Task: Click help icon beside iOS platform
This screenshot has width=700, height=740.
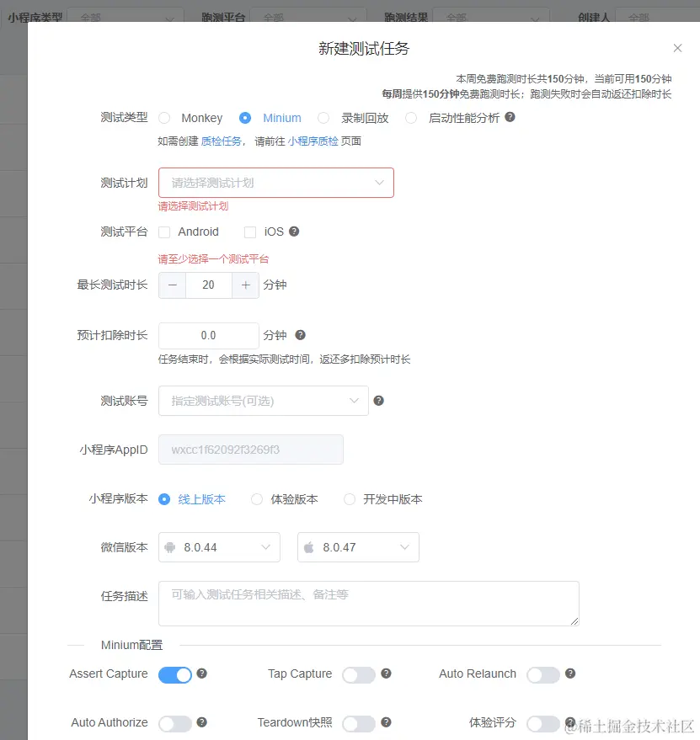Action: 294,232
